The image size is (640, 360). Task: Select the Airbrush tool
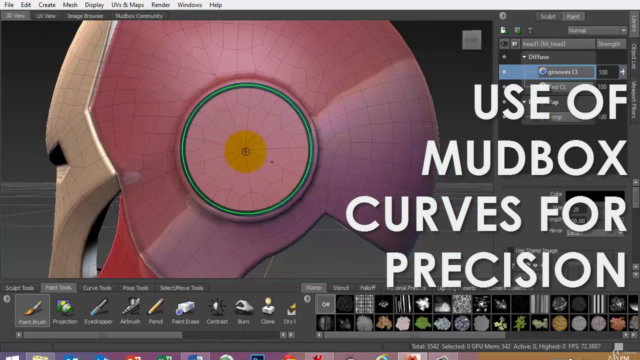pyautogui.click(x=130, y=311)
